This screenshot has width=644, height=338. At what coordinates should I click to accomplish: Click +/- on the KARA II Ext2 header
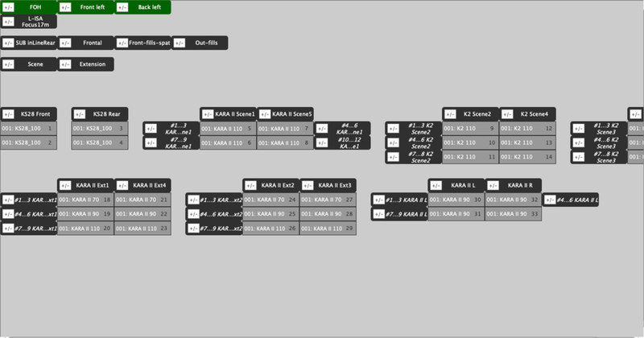coord(250,186)
